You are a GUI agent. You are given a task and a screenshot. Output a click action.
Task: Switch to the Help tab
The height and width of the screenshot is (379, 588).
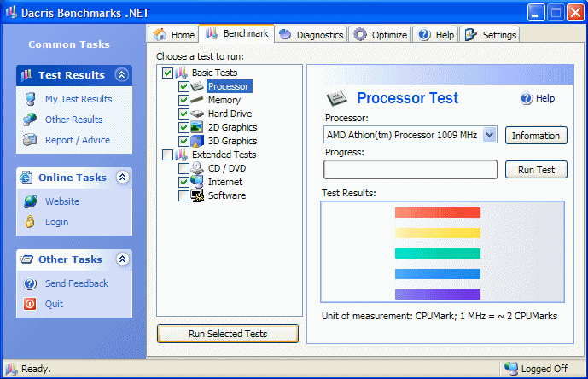tap(436, 34)
